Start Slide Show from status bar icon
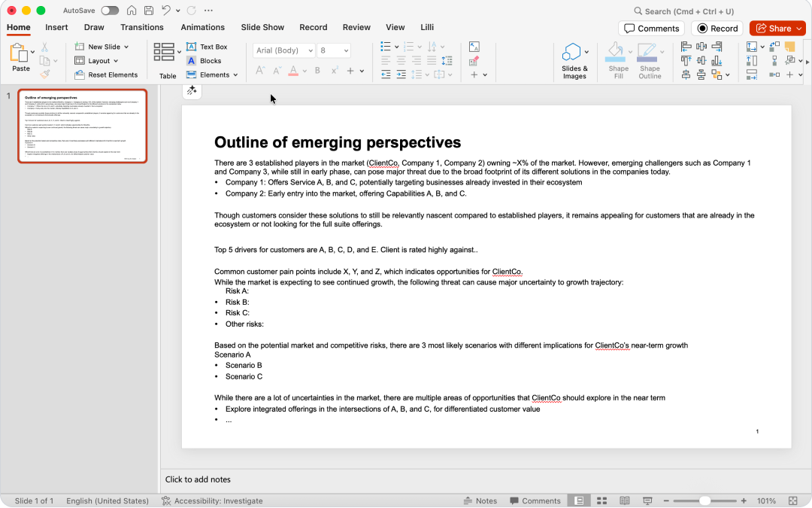Image resolution: width=812 pixels, height=508 pixels. pos(647,500)
